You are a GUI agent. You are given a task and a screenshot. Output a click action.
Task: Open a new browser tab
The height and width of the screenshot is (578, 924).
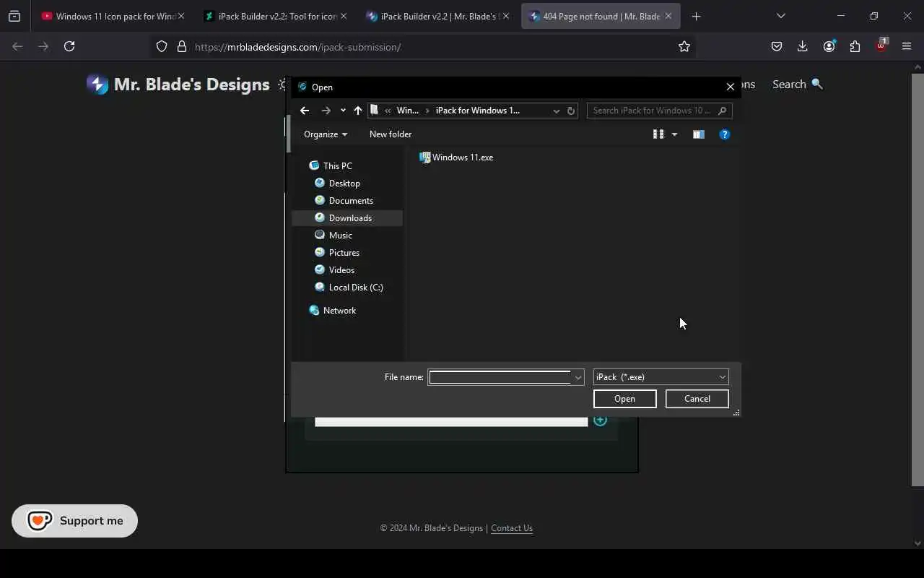pyautogui.click(x=696, y=16)
